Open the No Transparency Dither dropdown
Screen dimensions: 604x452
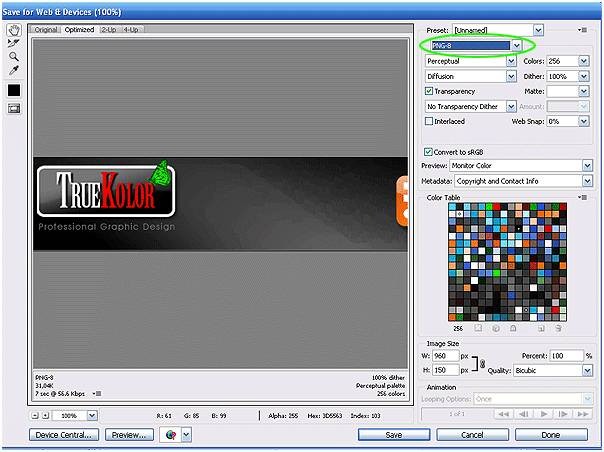coord(511,106)
